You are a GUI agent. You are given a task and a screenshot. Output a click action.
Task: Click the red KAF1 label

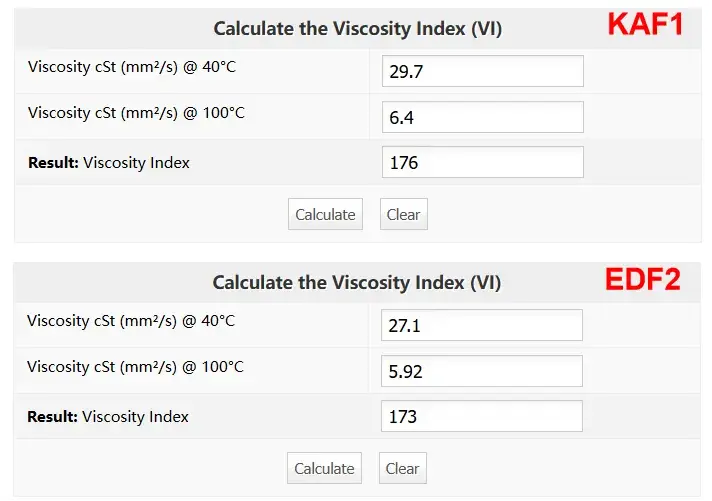point(645,26)
